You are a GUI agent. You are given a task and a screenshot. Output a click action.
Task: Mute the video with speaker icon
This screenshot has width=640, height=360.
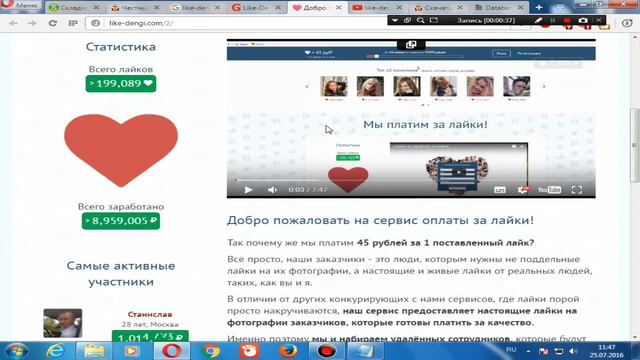272,190
